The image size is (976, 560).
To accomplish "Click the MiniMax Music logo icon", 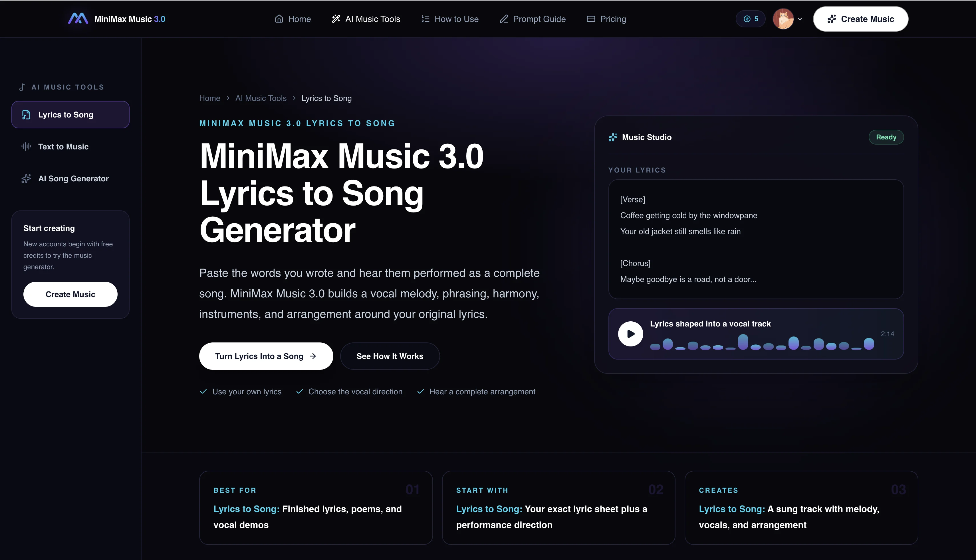I will [x=78, y=19].
